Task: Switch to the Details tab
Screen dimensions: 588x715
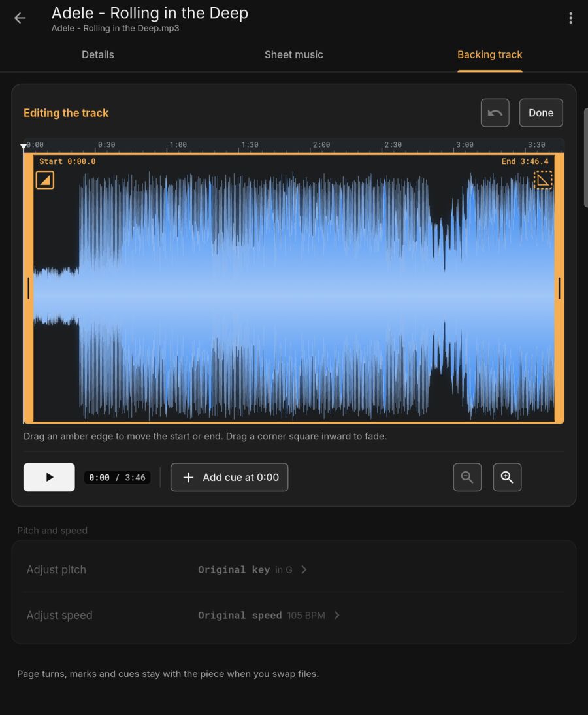Action: (98, 54)
